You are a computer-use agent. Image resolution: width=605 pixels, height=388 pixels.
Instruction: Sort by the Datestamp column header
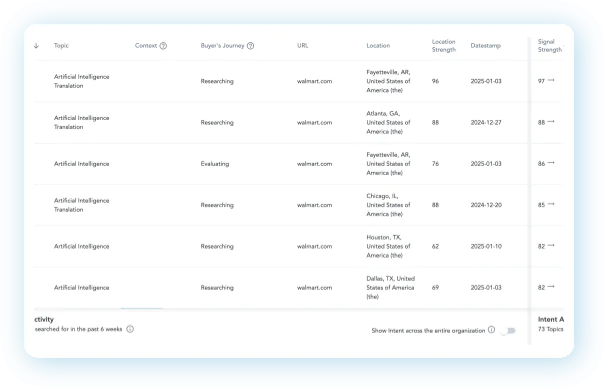point(485,46)
